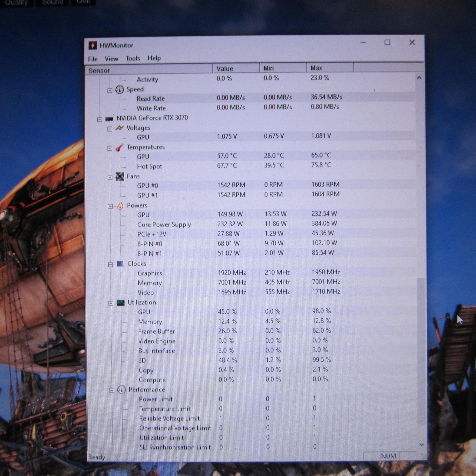This screenshot has height=476, width=476.
Task: Collapse the Powers section
Action: point(110,206)
